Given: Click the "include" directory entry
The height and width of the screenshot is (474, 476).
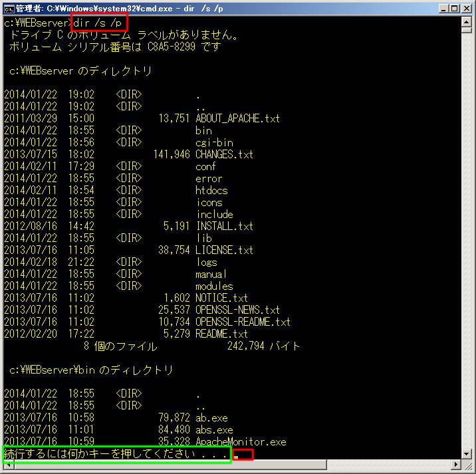Looking at the screenshot, I should tap(215, 214).
